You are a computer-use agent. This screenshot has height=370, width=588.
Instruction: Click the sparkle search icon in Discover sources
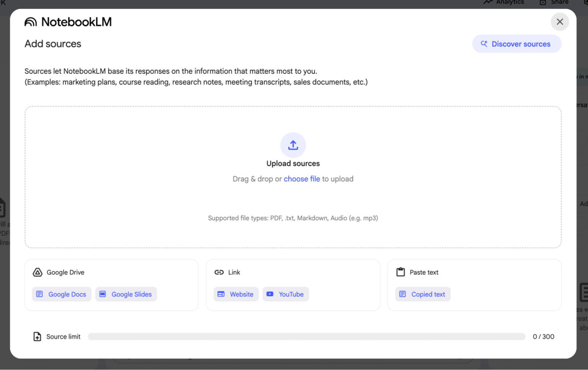(x=484, y=44)
